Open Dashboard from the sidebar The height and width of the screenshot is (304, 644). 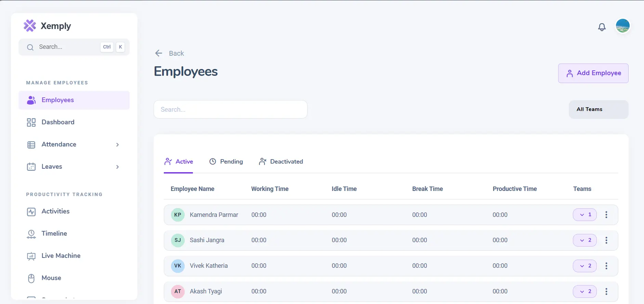(x=74, y=122)
